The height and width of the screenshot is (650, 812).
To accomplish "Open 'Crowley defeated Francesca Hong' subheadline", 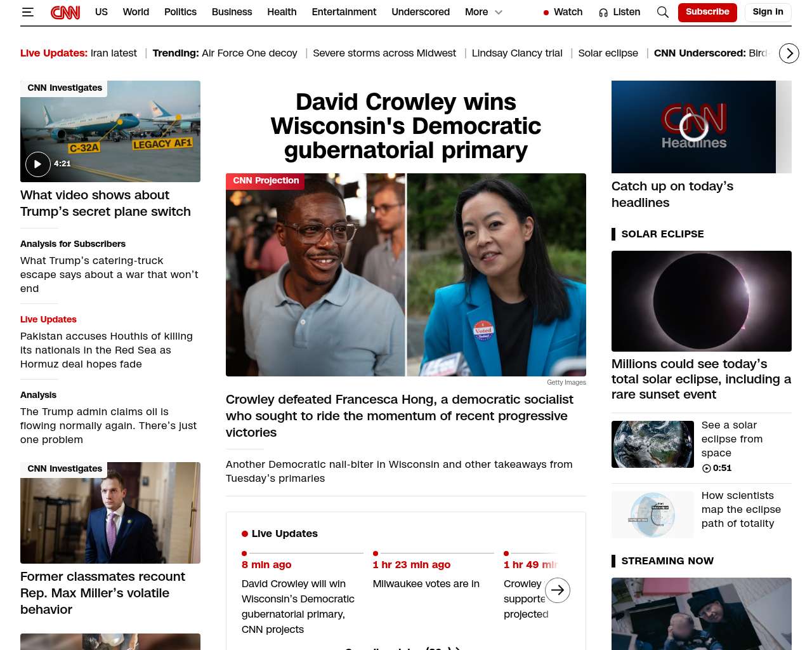I will pyautogui.click(x=400, y=416).
